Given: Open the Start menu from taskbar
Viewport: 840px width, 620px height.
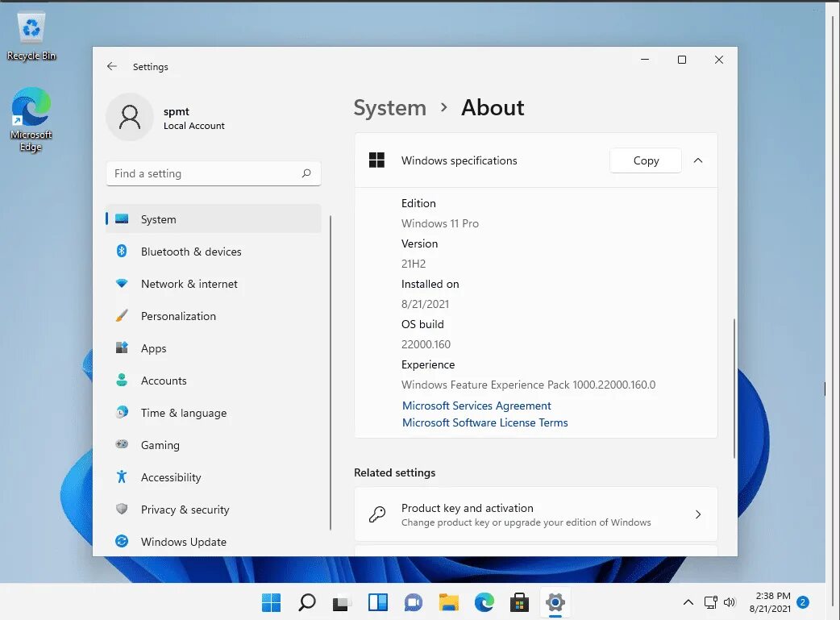Looking at the screenshot, I should 271,603.
